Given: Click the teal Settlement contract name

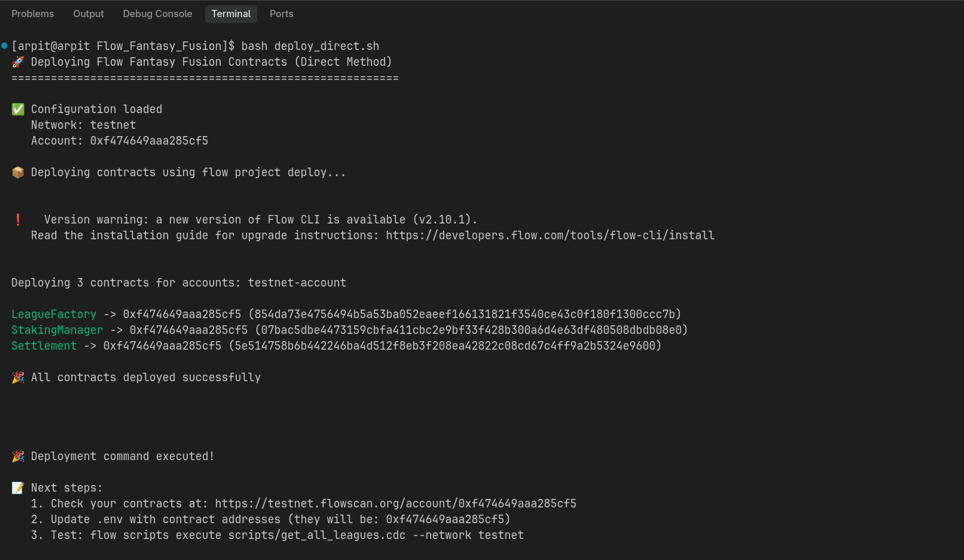Looking at the screenshot, I should coord(44,346).
